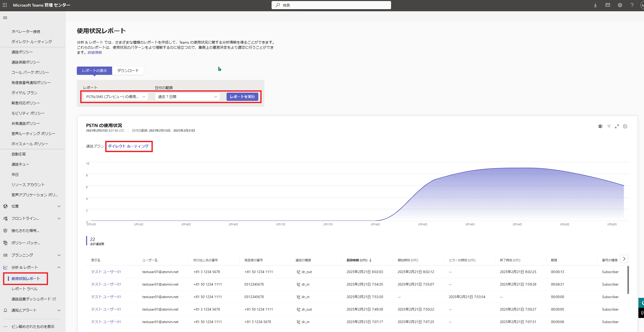644x332 pixels.
Task: Click the policy packages icon in sidebar
Action: pyautogui.click(x=5, y=243)
